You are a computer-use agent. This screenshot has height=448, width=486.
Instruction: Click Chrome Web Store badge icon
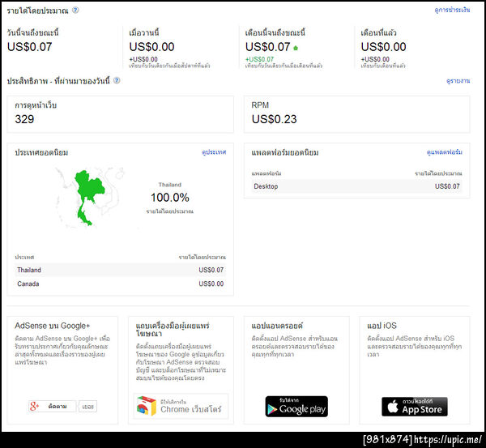tap(147, 406)
